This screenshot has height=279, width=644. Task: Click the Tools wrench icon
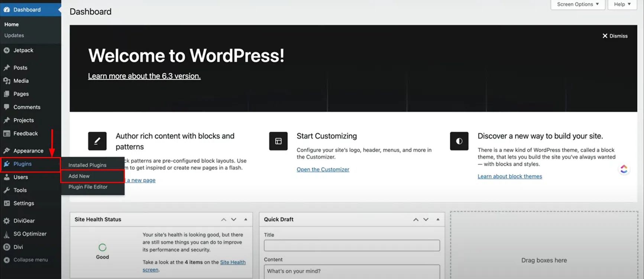(7, 190)
